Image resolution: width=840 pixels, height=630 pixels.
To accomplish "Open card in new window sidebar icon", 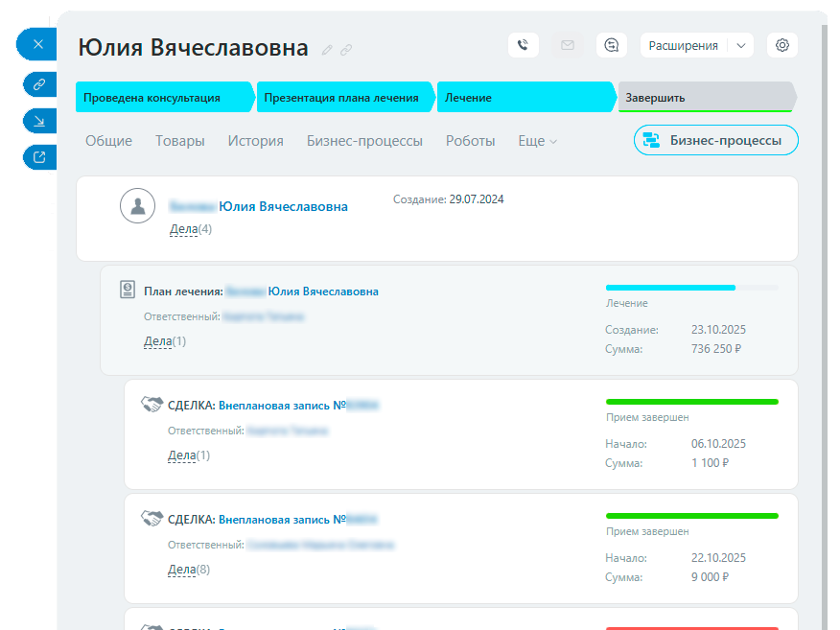I will [x=39, y=157].
